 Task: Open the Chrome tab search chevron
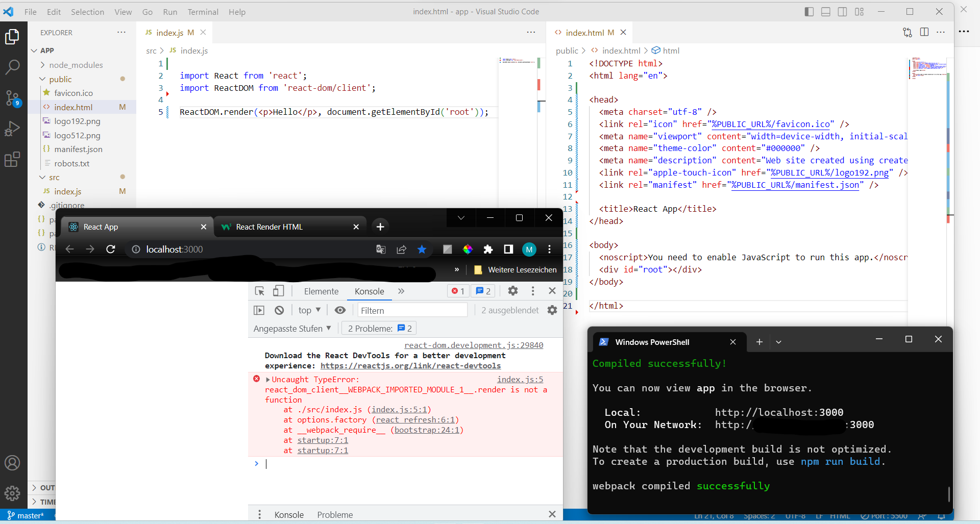(x=461, y=218)
